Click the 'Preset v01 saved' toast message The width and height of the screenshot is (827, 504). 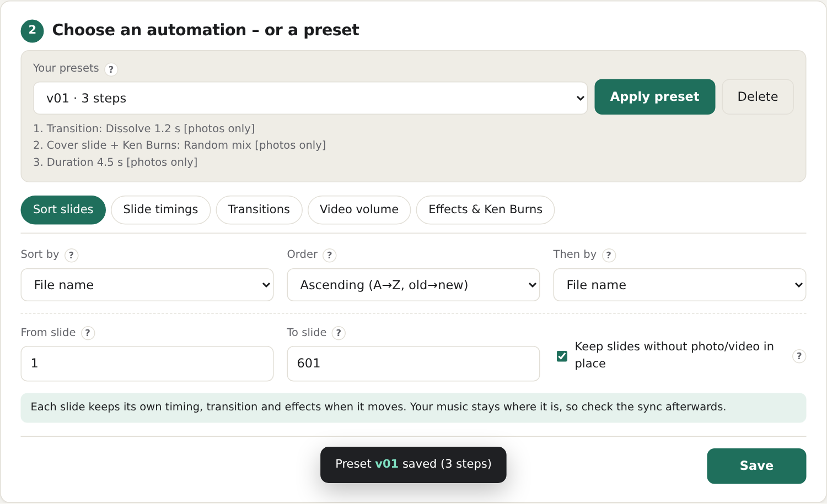[x=413, y=464]
